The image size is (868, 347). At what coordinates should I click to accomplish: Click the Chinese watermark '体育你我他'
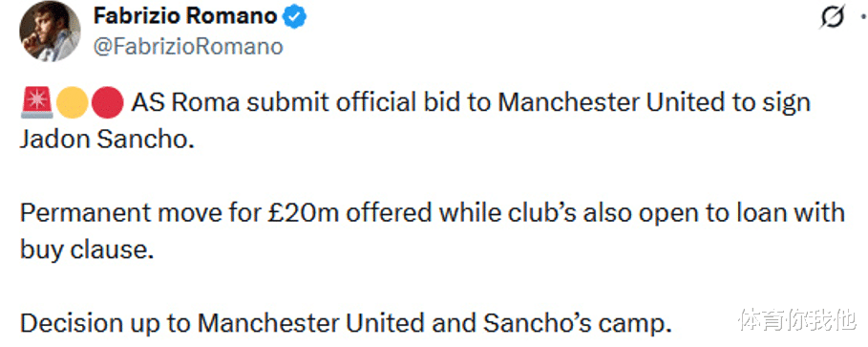click(797, 320)
